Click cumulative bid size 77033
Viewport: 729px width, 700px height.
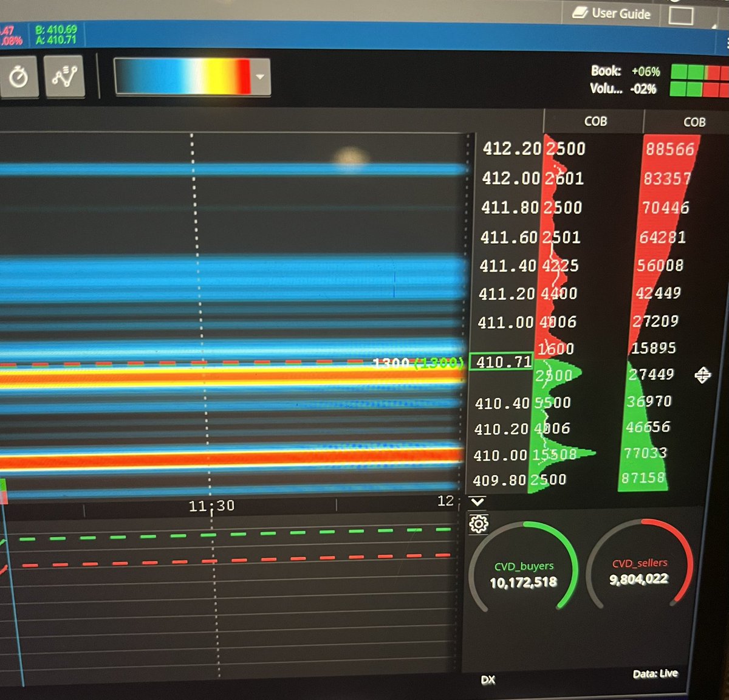645,453
